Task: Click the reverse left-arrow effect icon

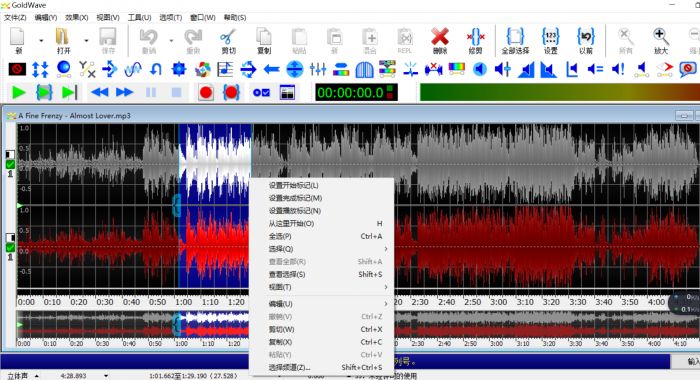Action: [271, 69]
